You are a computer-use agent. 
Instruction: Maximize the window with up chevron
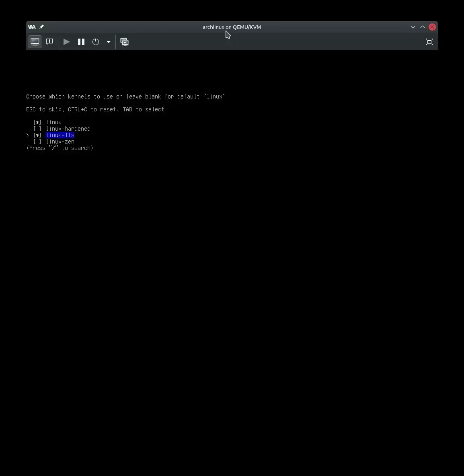[423, 27]
